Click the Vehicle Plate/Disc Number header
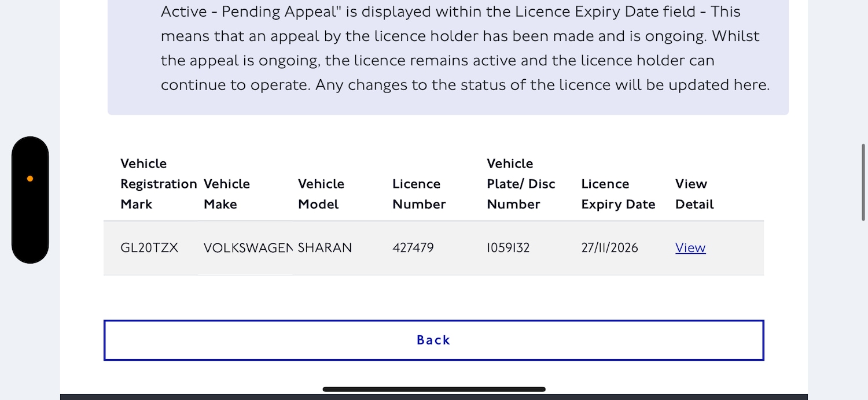868x400 pixels. click(x=520, y=184)
